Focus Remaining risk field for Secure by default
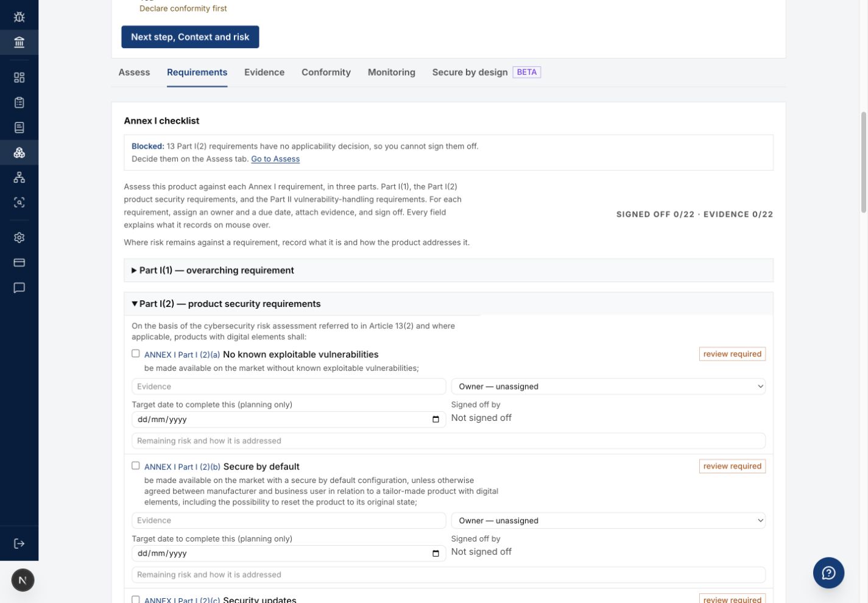Screen dimensions: 868x603 [x=448, y=574]
